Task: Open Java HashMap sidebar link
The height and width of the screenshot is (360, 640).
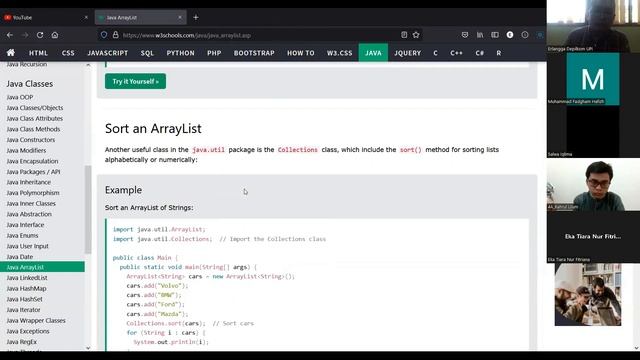Action: (x=27, y=288)
